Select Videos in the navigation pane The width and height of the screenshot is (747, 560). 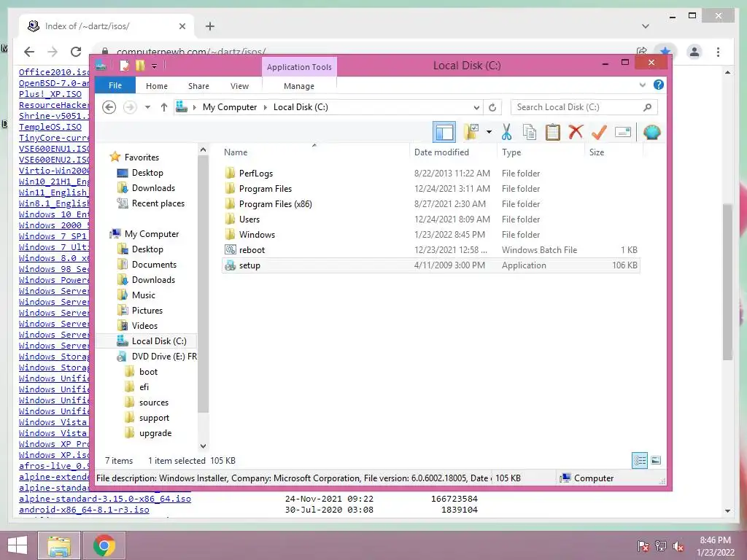tap(144, 326)
